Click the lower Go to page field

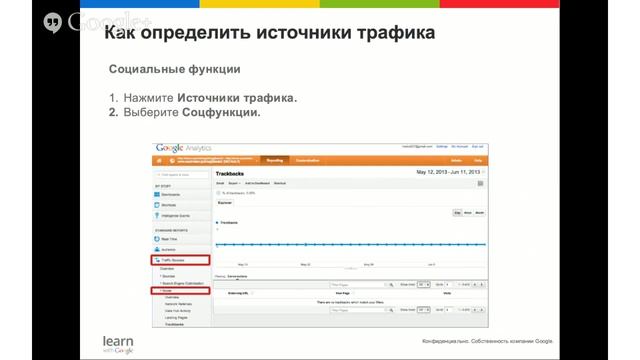[449, 310]
